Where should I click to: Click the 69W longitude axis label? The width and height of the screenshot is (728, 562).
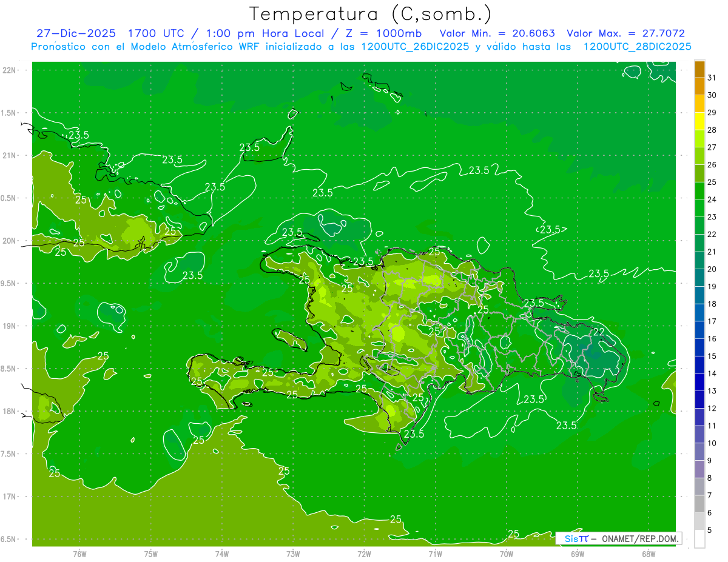[578, 554]
